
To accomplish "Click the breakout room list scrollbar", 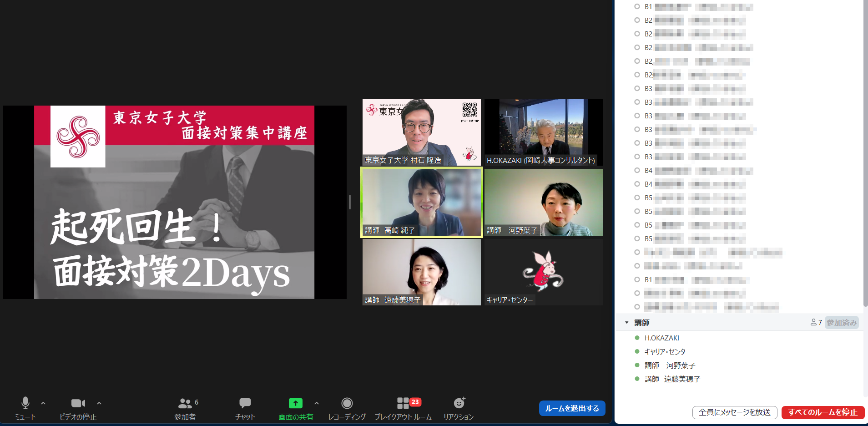I will [x=865, y=155].
